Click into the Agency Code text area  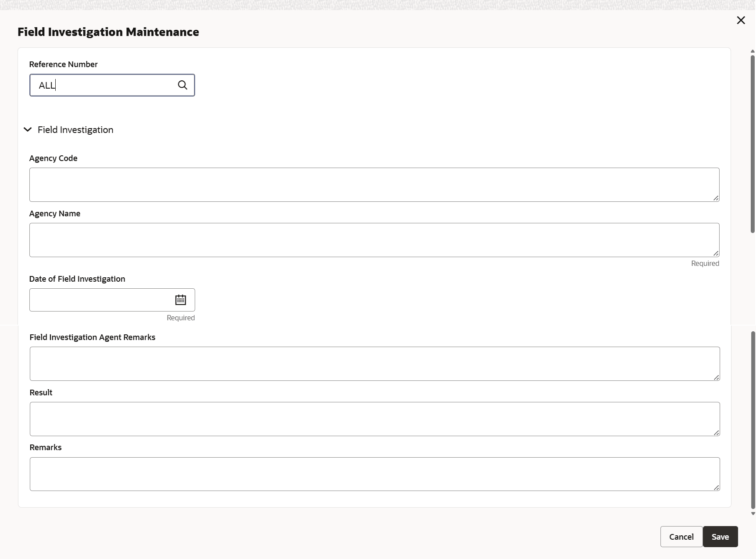pos(374,185)
